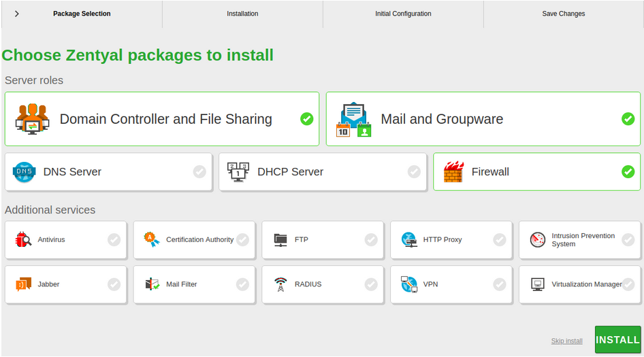Click the RADIUS antenna icon
This screenshot has height=357, width=644.
click(280, 284)
